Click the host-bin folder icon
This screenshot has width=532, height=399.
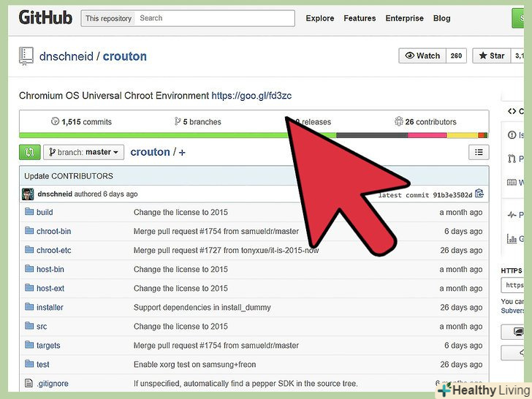(x=29, y=269)
